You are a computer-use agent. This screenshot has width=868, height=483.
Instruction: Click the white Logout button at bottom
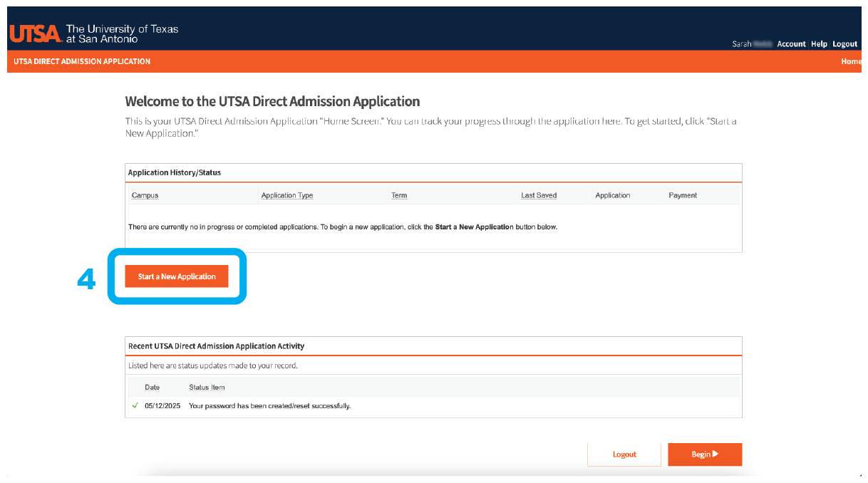(624, 455)
